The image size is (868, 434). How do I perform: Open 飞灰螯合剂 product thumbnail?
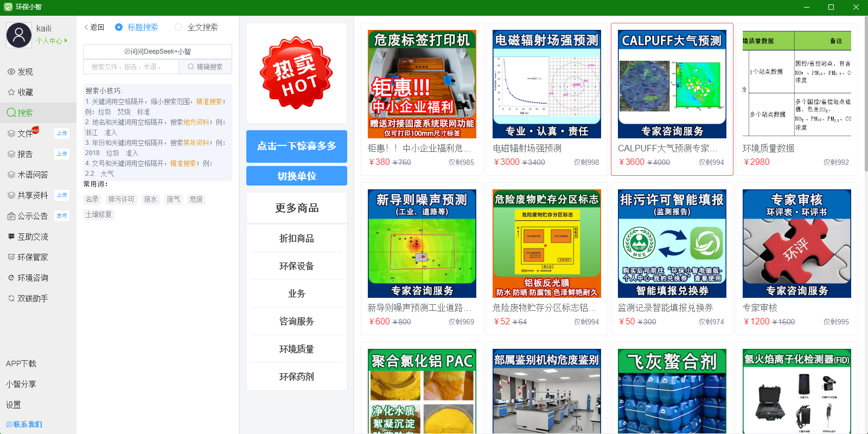[672, 391]
